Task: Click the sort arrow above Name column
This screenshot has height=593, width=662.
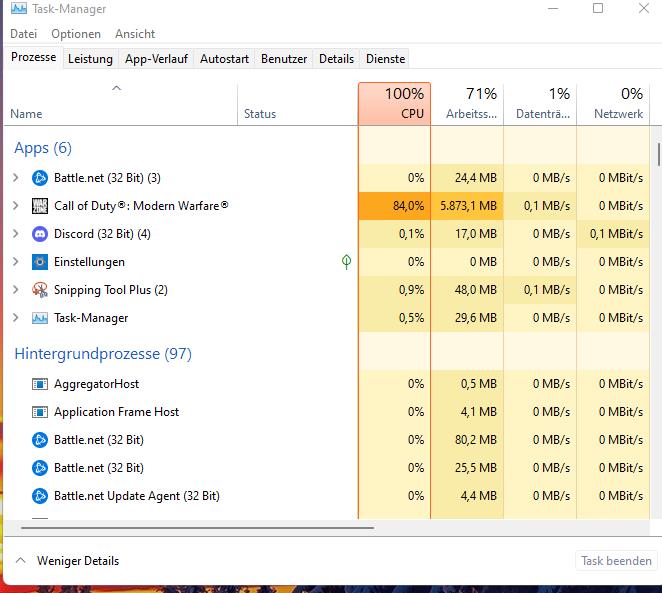Action: (117, 88)
